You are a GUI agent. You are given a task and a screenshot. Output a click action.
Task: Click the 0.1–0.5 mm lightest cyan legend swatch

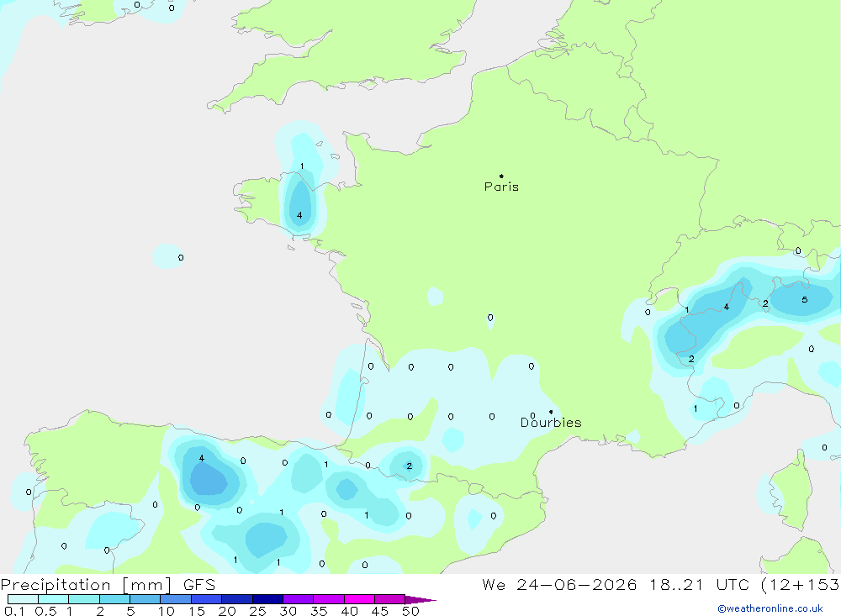click(x=23, y=599)
